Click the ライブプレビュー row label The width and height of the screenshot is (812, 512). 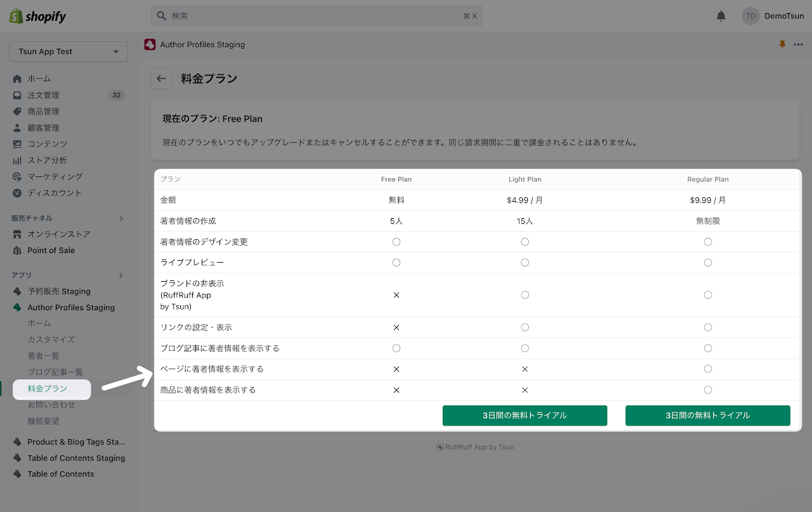click(x=192, y=262)
